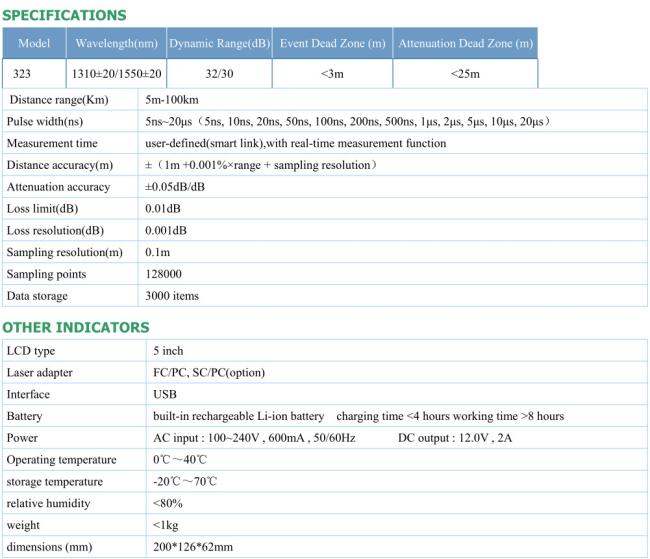Select the Attenuation Dead Zone (m) header

click(x=466, y=43)
